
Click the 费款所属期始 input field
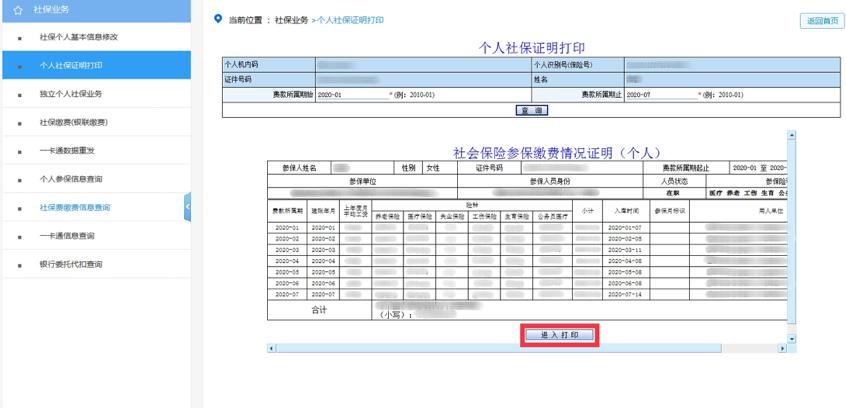[353, 95]
